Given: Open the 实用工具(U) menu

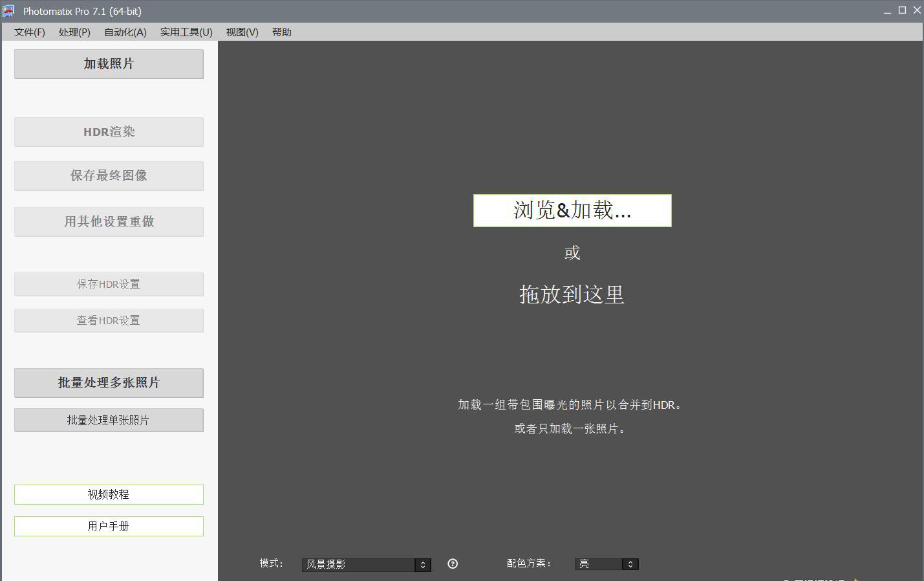Looking at the screenshot, I should click(186, 32).
